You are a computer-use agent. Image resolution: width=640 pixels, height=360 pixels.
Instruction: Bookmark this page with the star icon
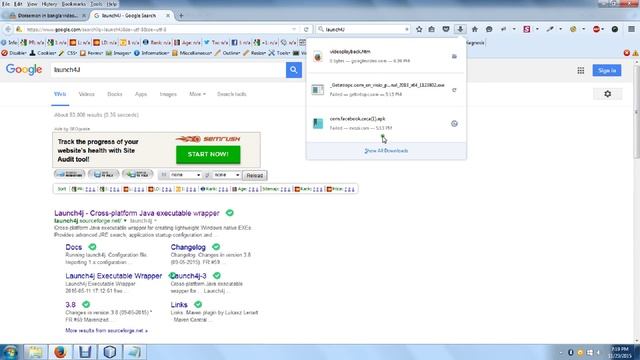pyautogui.click(x=419, y=29)
